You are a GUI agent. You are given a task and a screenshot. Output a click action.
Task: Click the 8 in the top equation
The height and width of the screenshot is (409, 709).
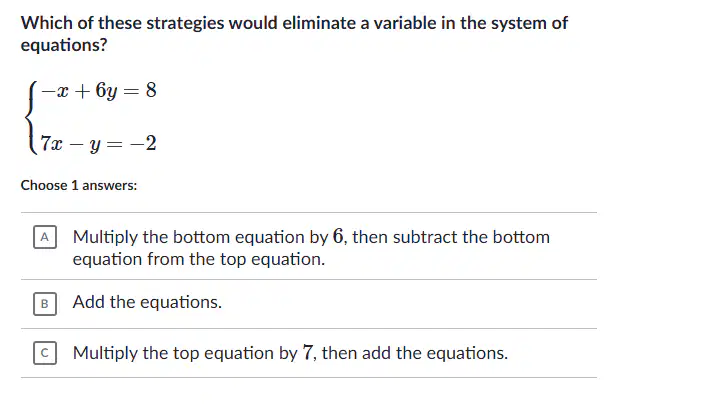coord(151,90)
